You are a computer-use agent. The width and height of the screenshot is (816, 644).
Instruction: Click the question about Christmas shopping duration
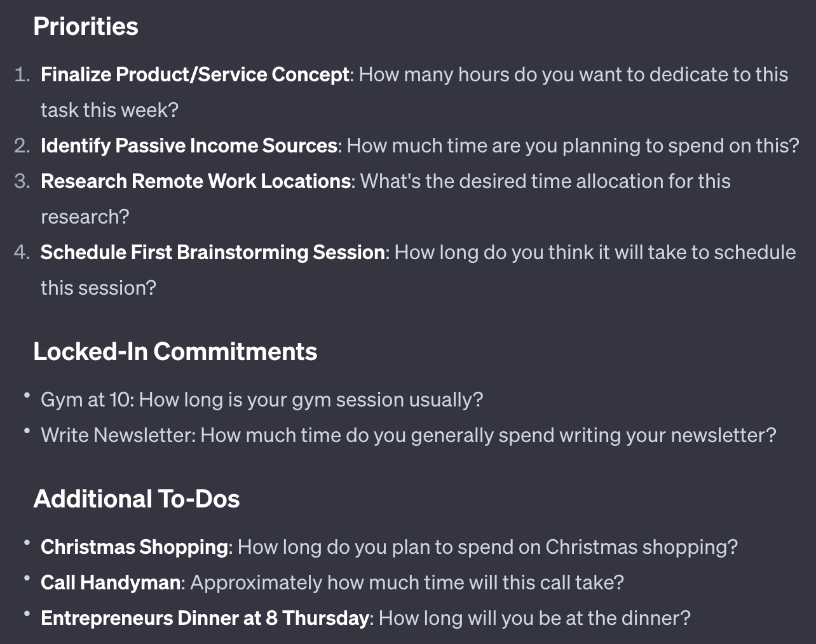click(487, 547)
